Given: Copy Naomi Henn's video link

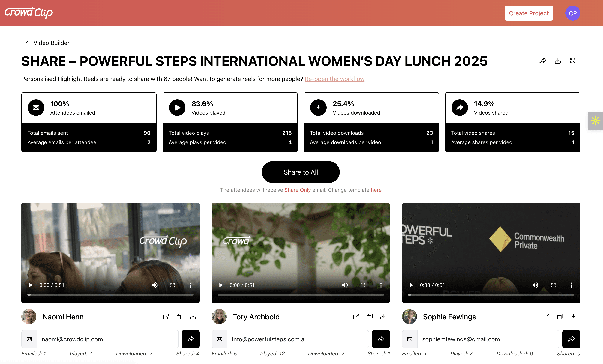Looking at the screenshot, I should click(x=179, y=317).
